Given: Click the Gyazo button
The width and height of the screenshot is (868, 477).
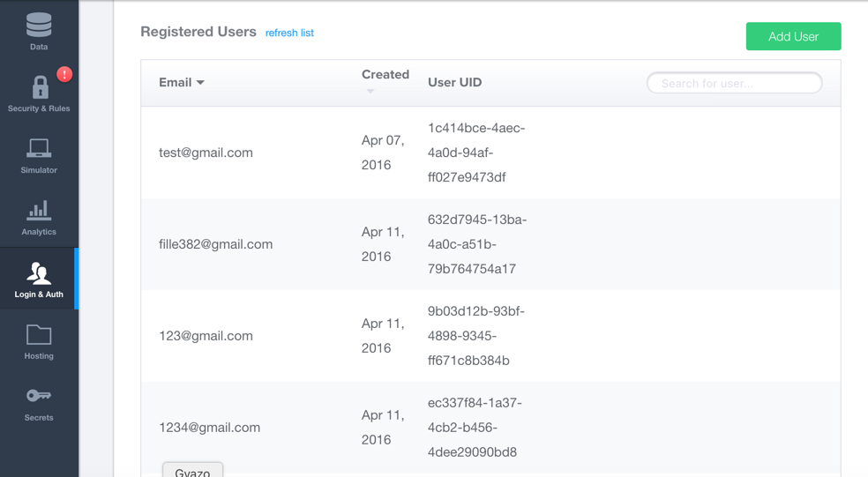Looking at the screenshot, I should click(192, 471).
